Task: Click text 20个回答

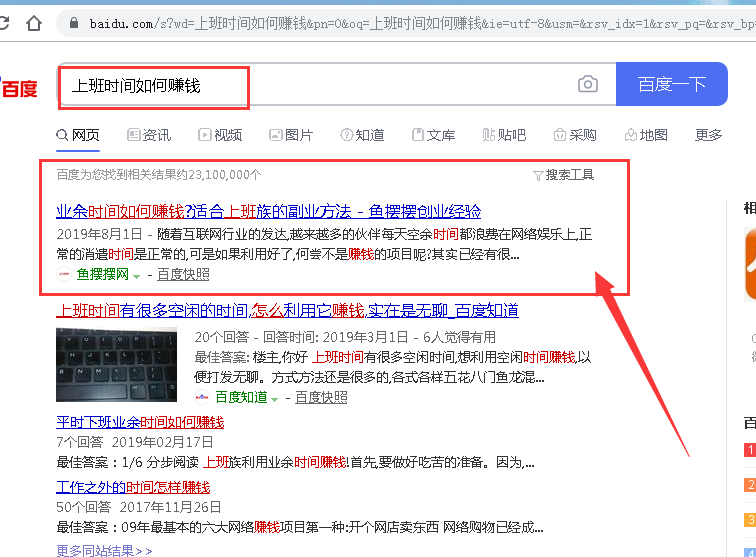Action: [x=222, y=337]
